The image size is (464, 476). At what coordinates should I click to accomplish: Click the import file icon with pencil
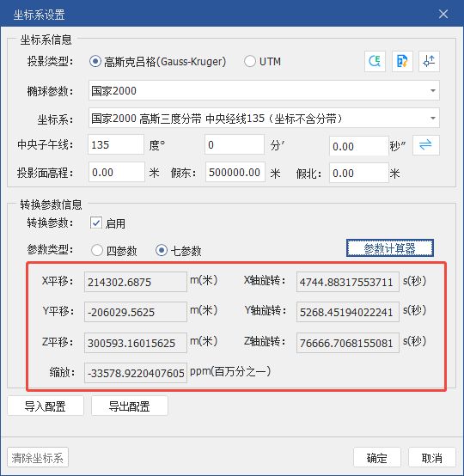tap(402, 61)
